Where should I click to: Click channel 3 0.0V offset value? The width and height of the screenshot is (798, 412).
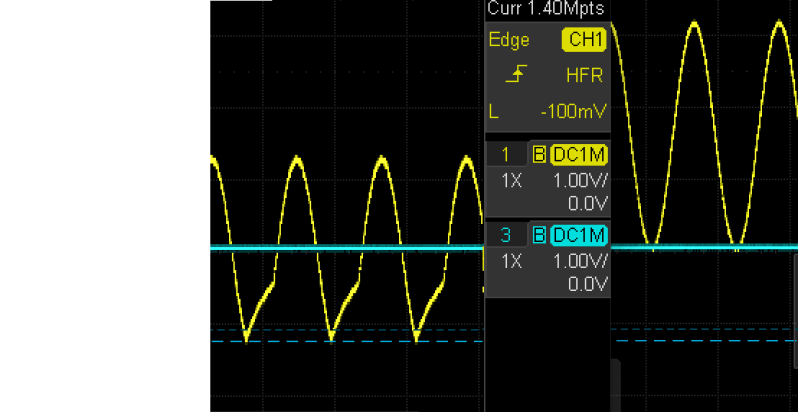(x=588, y=284)
